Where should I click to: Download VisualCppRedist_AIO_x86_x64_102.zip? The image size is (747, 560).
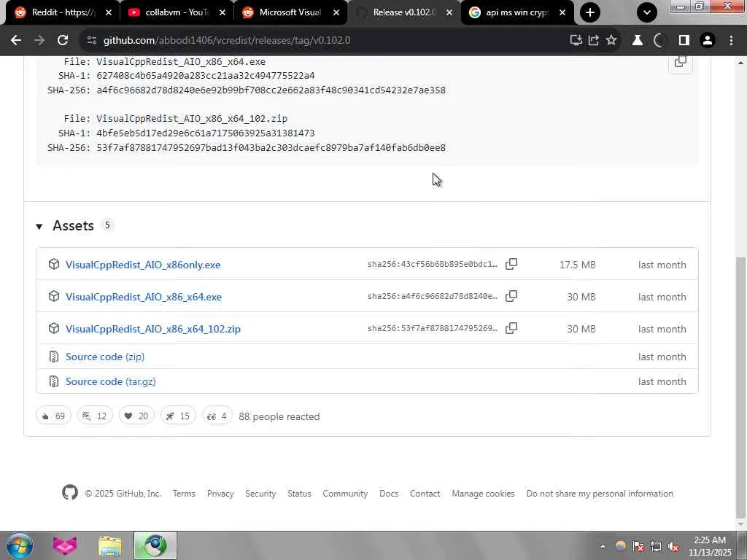153,329
